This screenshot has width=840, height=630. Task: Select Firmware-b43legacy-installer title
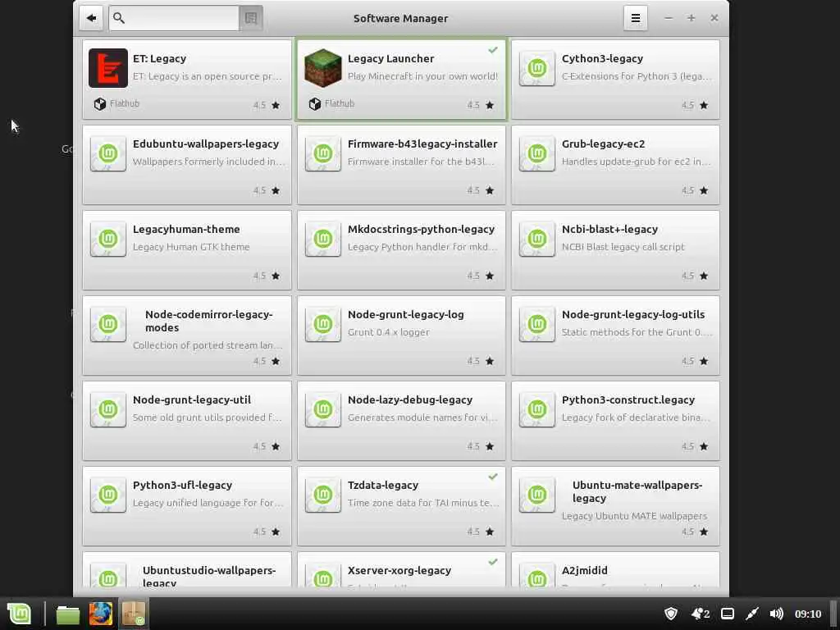(422, 144)
